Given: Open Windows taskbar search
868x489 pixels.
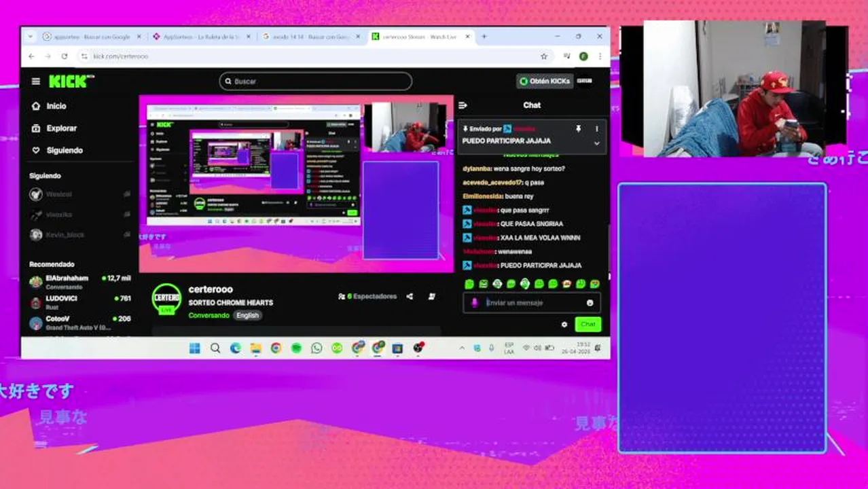Looking at the screenshot, I should click(x=215, y=348).
